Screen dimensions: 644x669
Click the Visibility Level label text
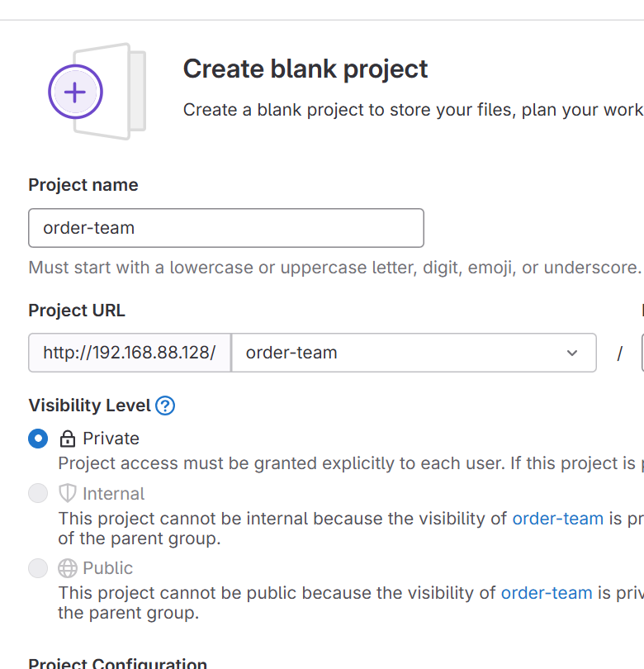pyautogui.click(x=89, y=406)
